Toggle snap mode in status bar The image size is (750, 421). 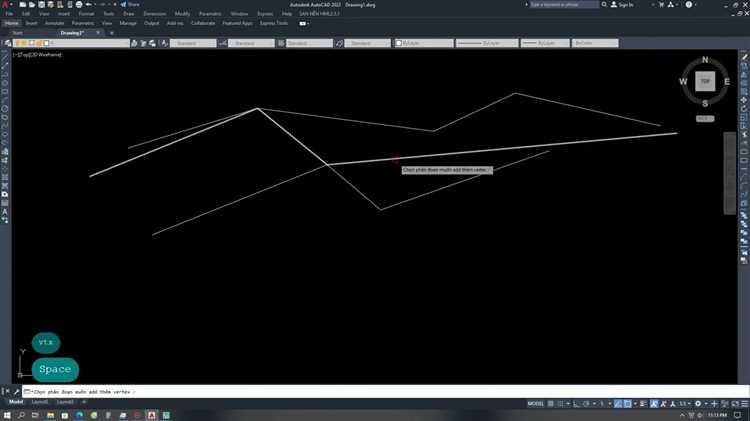point(560,404)
